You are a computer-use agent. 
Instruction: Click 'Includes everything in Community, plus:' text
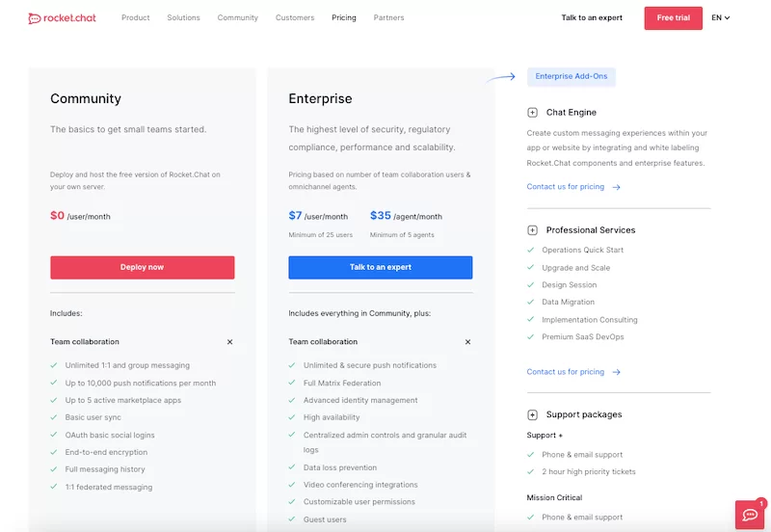pos(359,313)
